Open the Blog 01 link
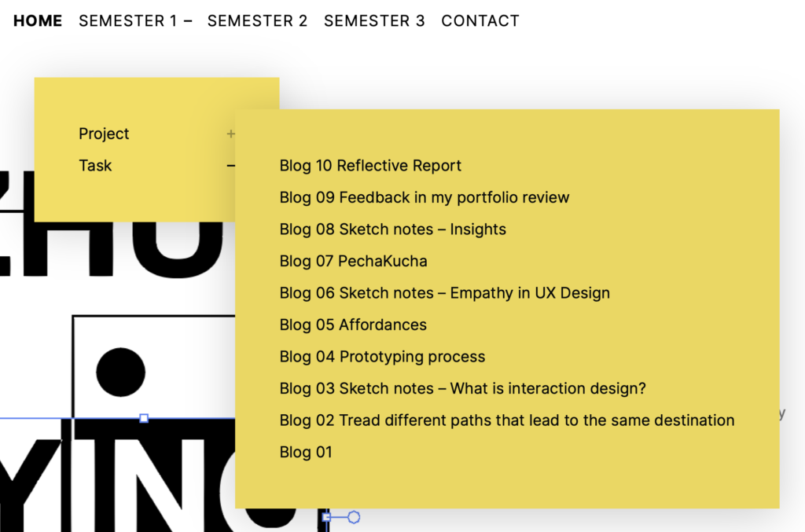The height and width of the screenshot is (532, 805). coord(306,452)
